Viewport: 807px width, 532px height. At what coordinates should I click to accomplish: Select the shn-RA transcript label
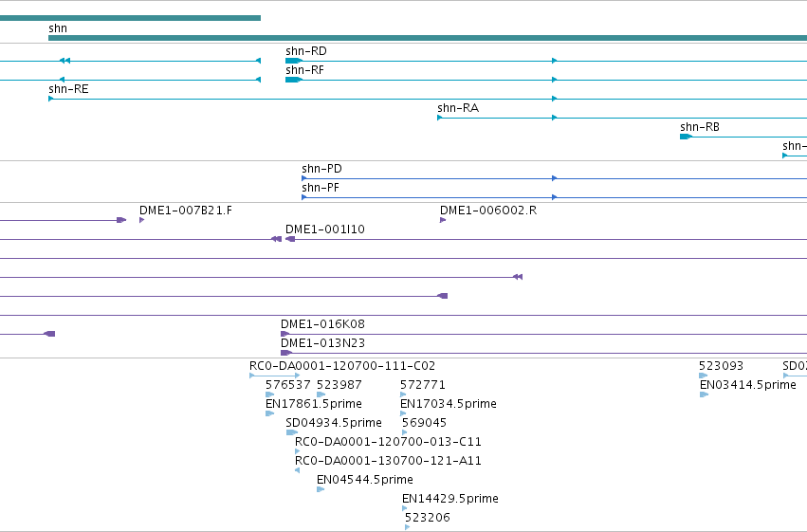click(458, 108)
